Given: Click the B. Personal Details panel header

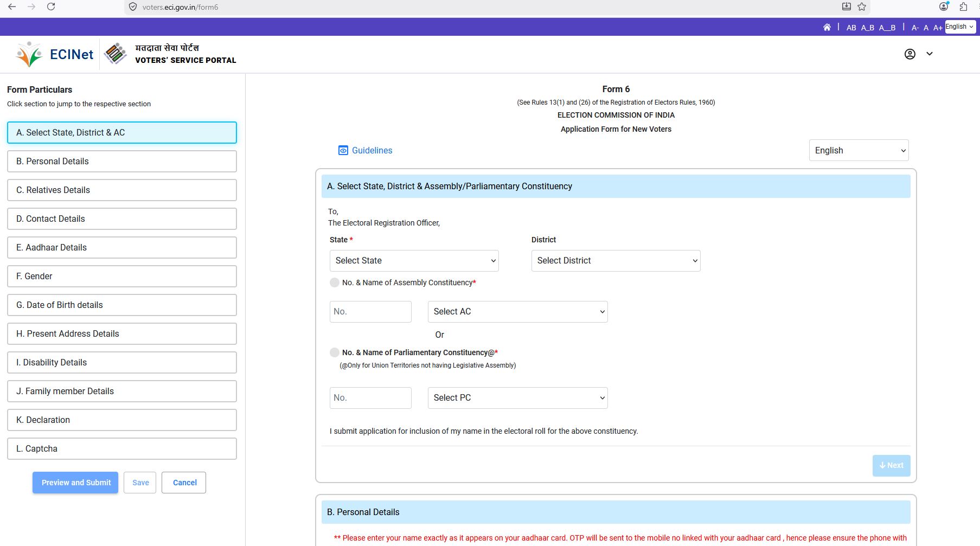Looking at the screenshot, I should pyautogui.click(x=616, y=512).
